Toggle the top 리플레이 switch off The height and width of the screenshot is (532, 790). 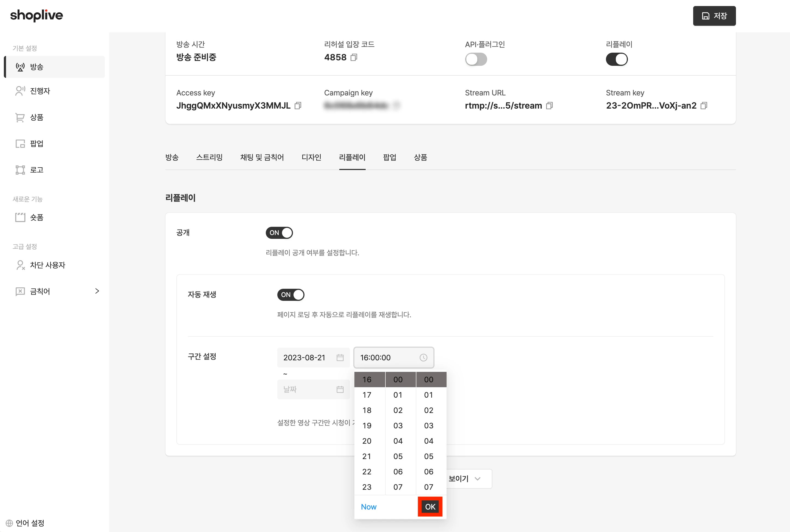[617, 60]
